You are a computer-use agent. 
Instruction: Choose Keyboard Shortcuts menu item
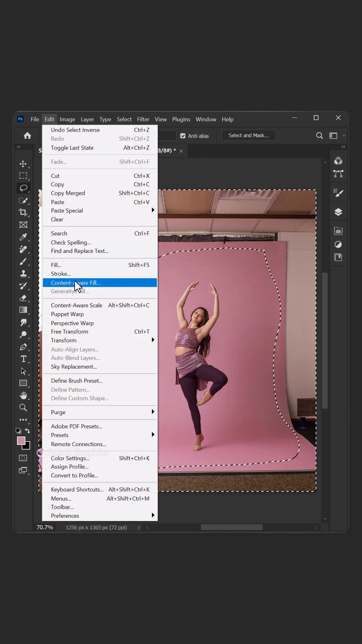click(x=100, y=489)
